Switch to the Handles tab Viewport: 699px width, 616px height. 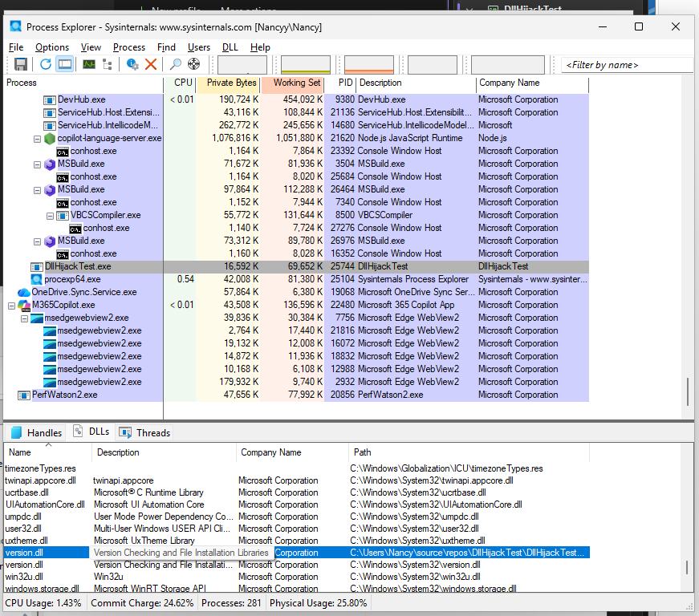point(35,432)
